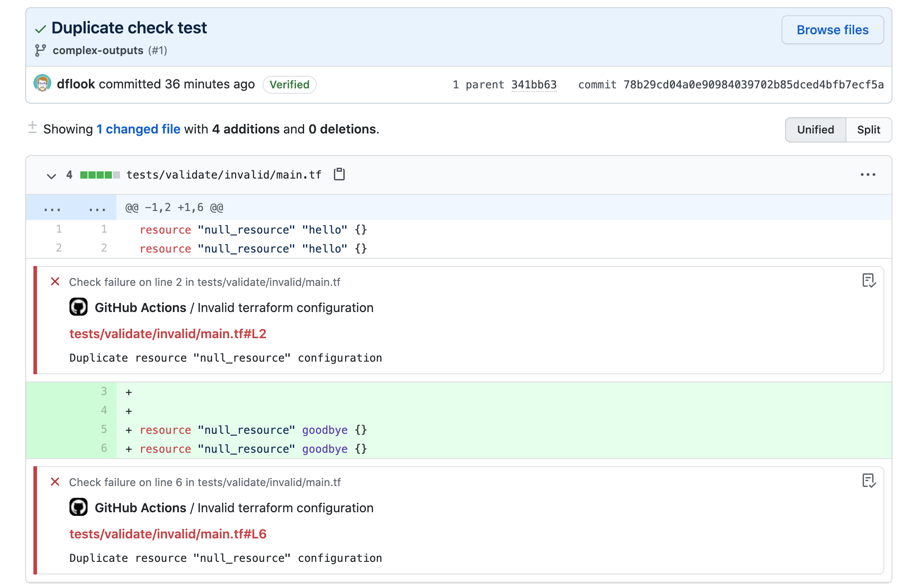Open the three-dot file options menu

(868, 175)
